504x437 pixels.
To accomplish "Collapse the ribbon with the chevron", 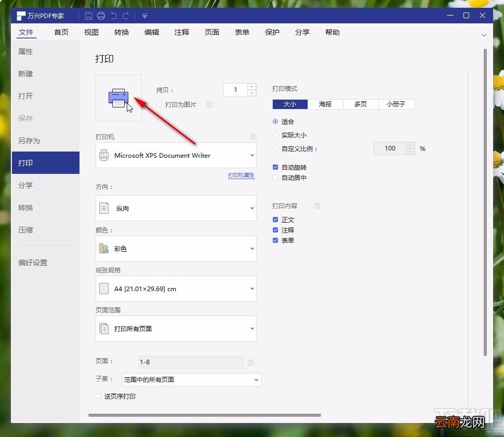I will 484,35.
